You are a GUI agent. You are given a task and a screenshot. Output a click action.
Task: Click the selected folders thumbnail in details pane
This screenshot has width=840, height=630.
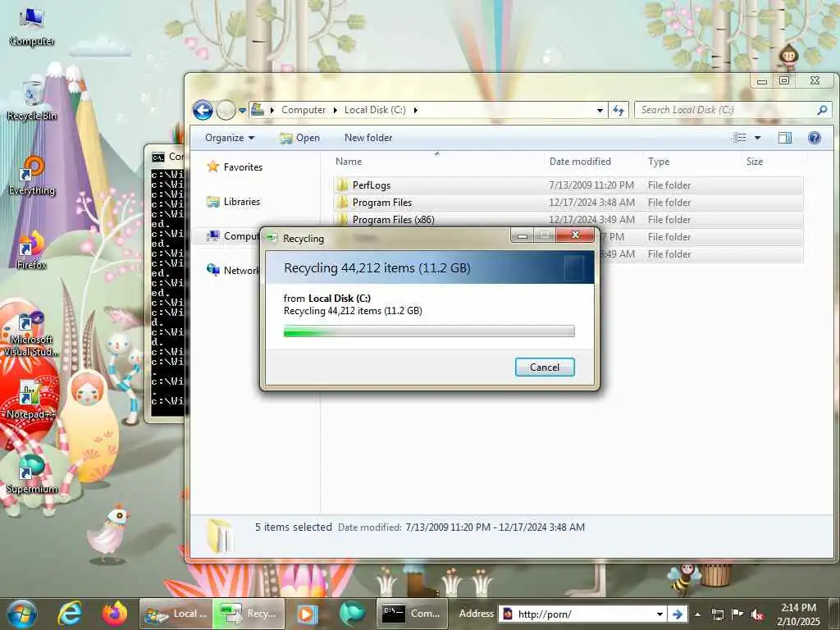pyautogui.click(x=220, y=536)
